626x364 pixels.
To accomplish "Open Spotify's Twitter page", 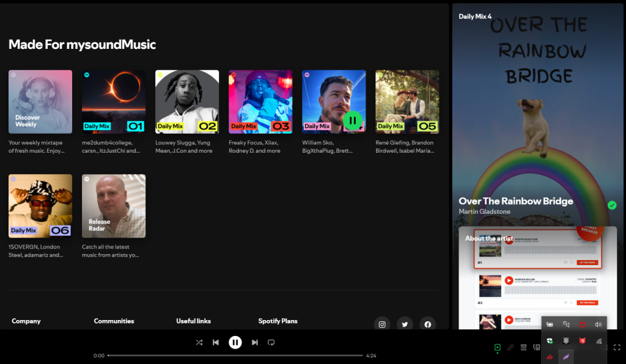I will (405, 324).
